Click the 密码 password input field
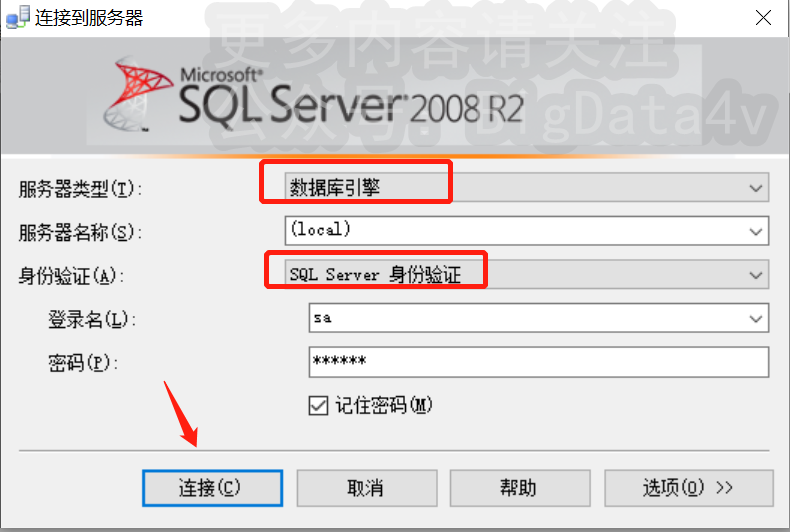790x532 pixels. pyautogui.click(x=539, y=362)
